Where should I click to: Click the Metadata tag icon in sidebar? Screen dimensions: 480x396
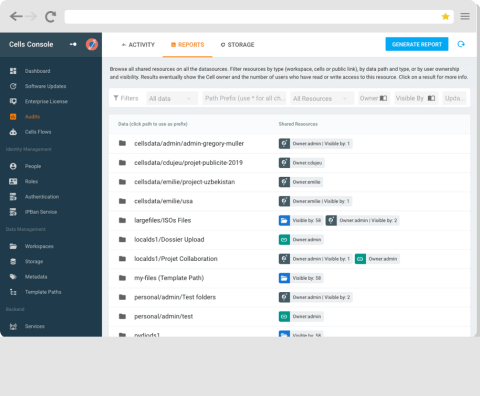click(13, 277)
